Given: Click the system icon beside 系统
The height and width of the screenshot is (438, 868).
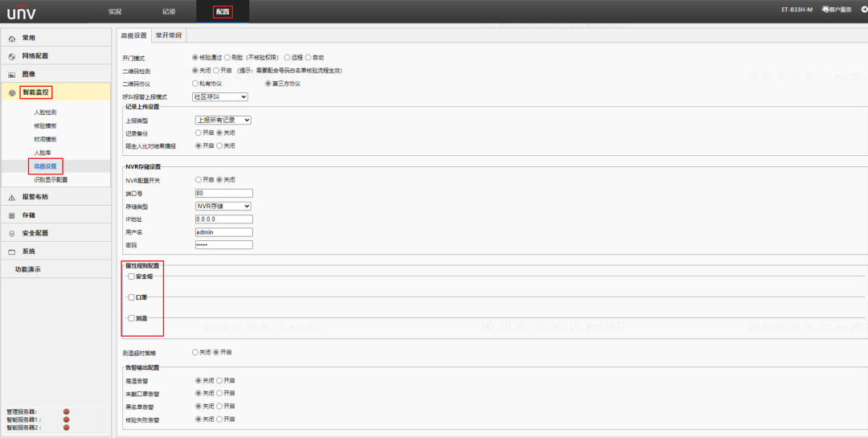Looking at the screenshot, I should pyautogui.click(x=12, y=252).
